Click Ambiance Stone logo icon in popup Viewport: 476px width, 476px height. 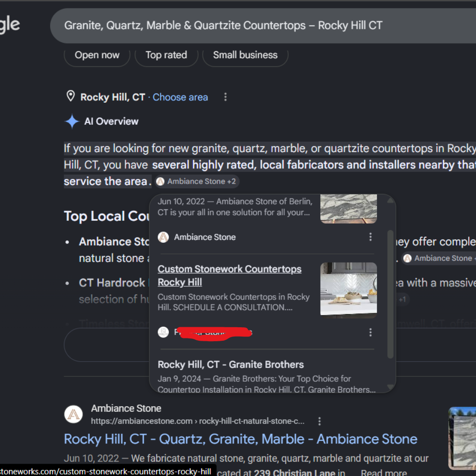[163, 237]
